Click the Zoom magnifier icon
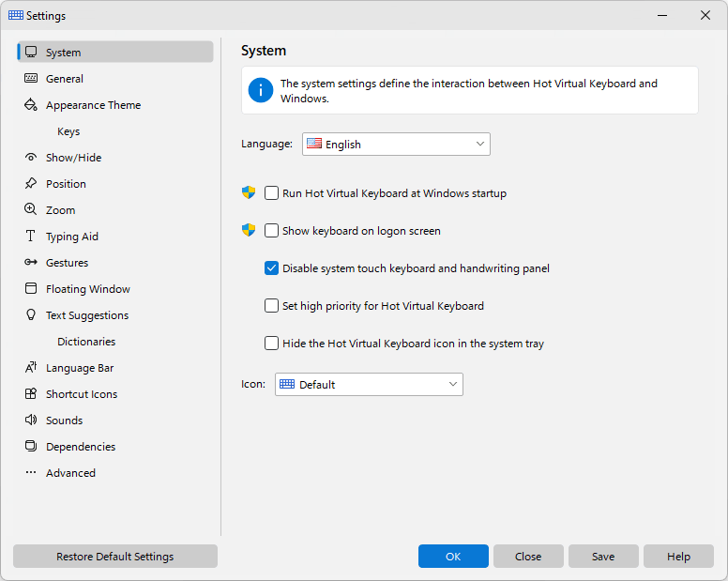728x581 pixels. (31, 209)
